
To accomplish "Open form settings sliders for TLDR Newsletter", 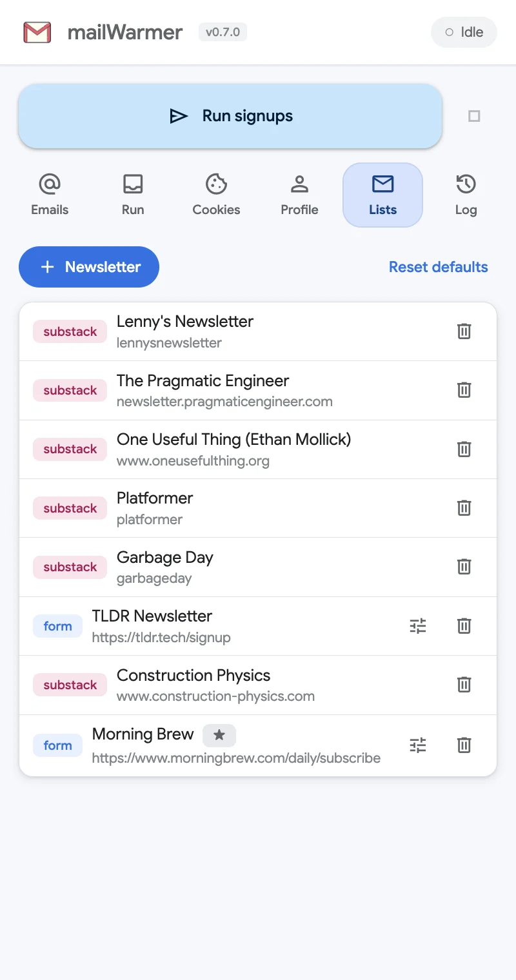I will (418, 626).
